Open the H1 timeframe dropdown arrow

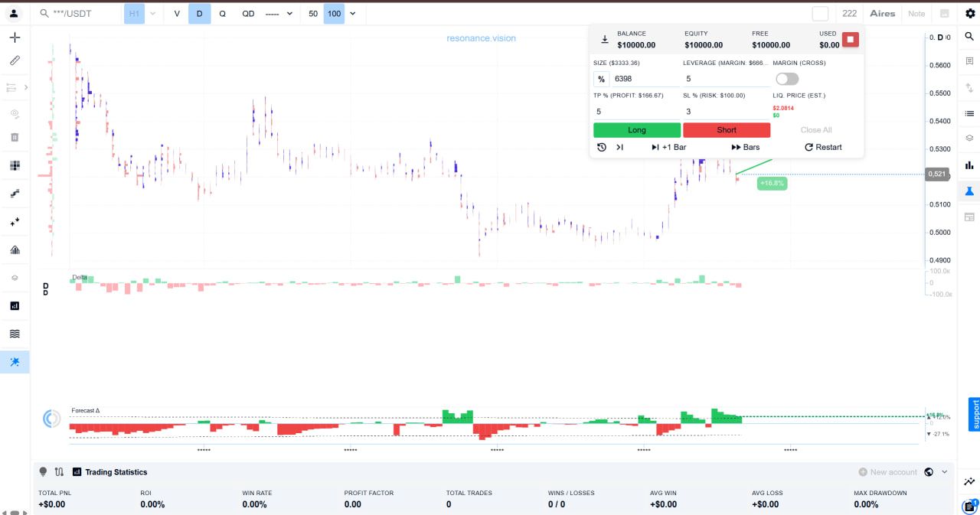click(152, 14)
